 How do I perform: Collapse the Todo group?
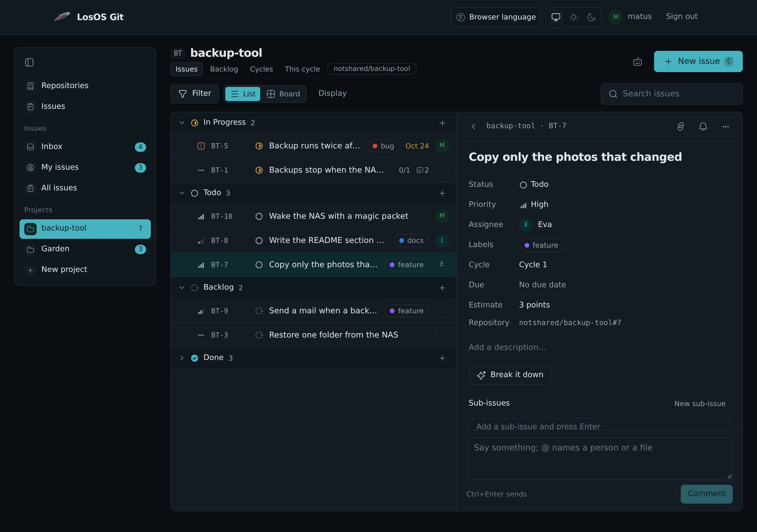click(182, 193)
